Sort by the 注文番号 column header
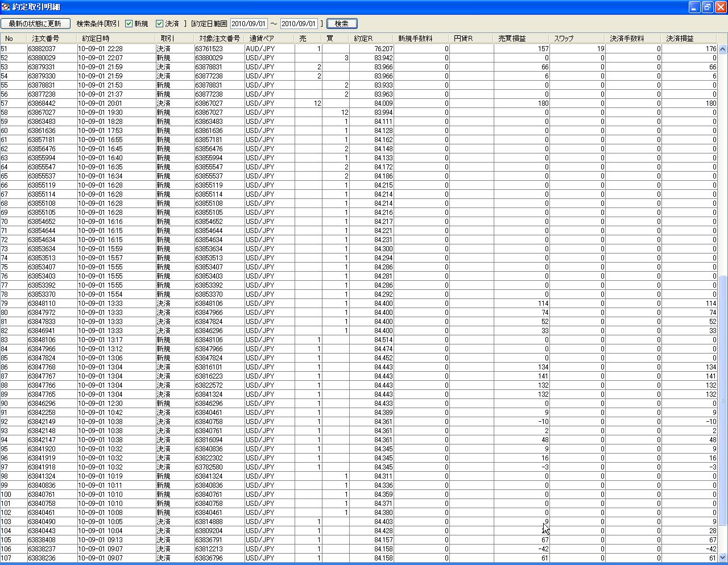 click(x=51, y=39)
